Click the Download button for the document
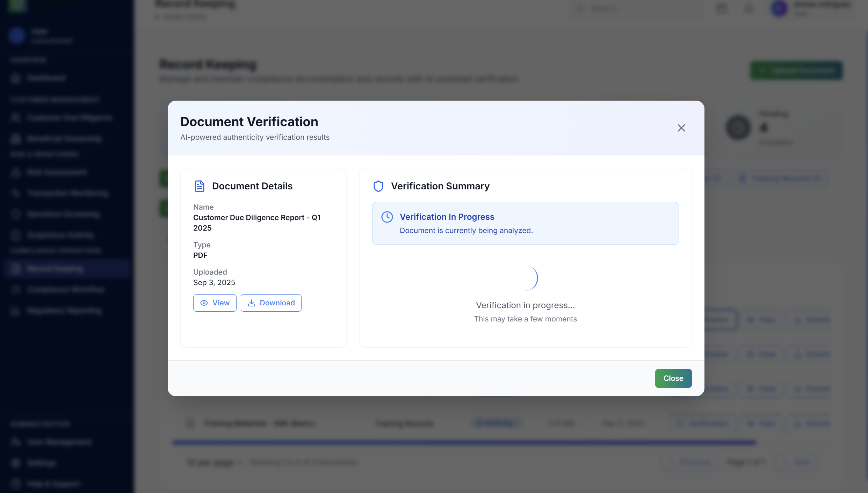868x493 pixels. (x=271, y=303)
